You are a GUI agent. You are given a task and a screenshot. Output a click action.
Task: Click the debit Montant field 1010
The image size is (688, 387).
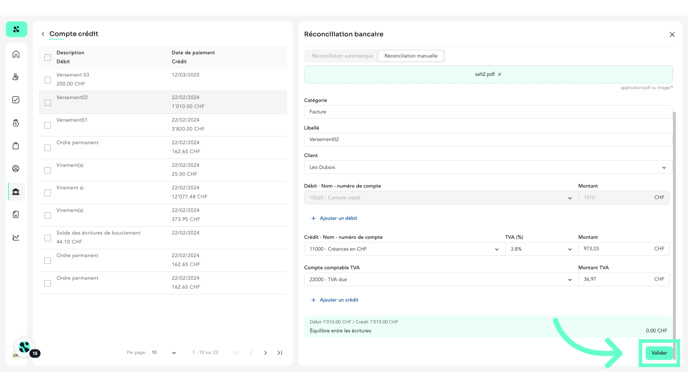[624, 197]
